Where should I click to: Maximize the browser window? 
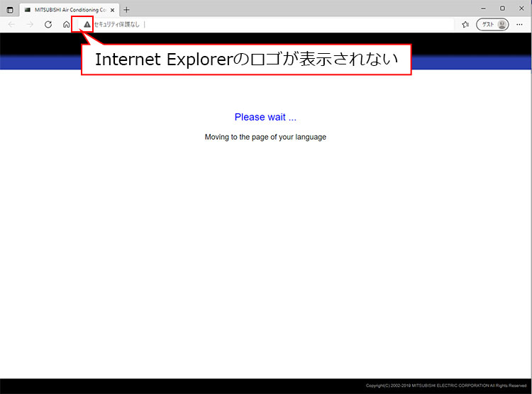click(502, 9)
